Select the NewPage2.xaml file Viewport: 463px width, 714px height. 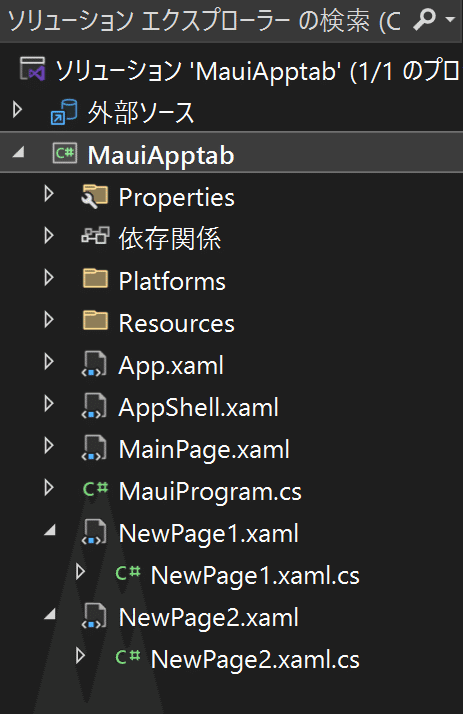tap(209, 617)
